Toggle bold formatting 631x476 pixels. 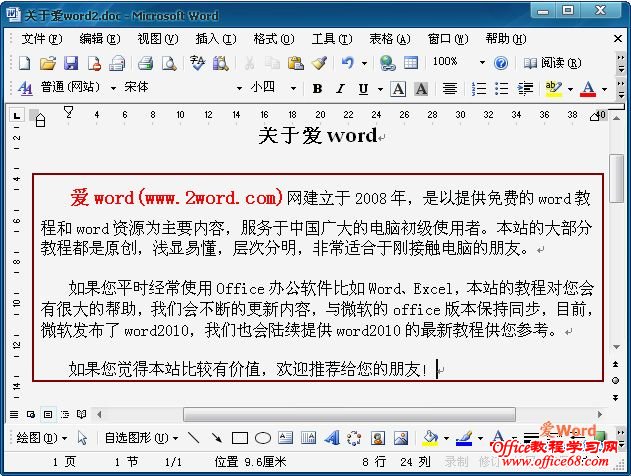318,89
